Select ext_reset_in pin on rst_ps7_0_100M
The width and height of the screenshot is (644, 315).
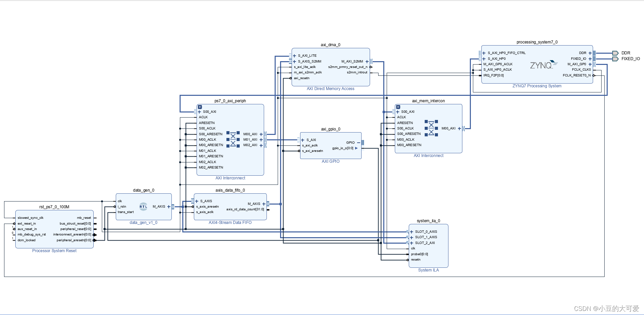point(26,224)
